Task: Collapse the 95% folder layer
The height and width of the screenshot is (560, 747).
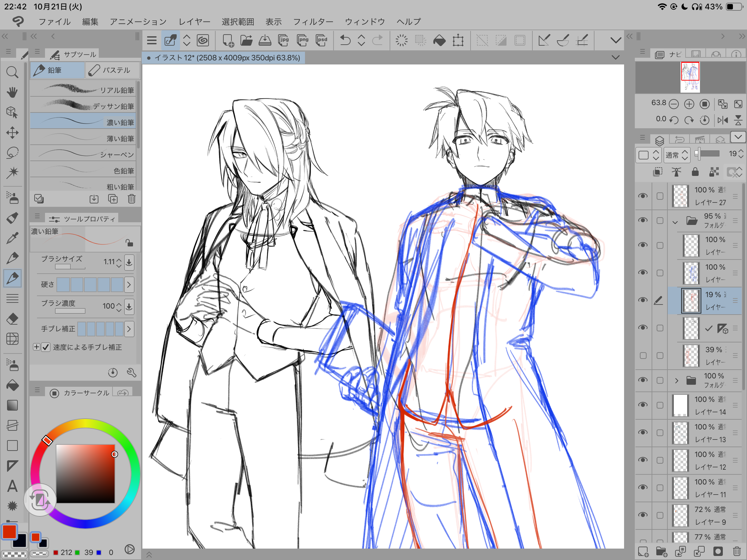Action: (675, 222)
